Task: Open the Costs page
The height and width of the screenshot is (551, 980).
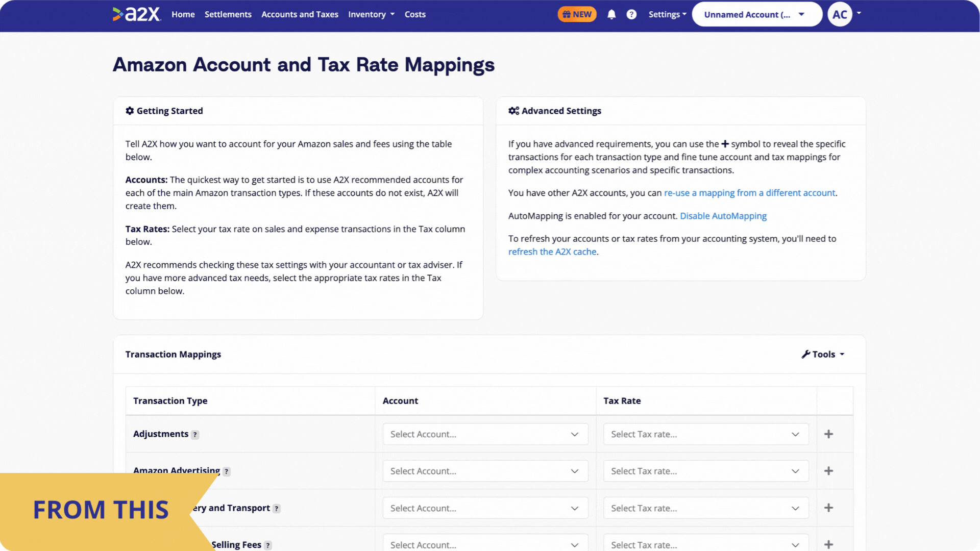Action: click(415, 14)
